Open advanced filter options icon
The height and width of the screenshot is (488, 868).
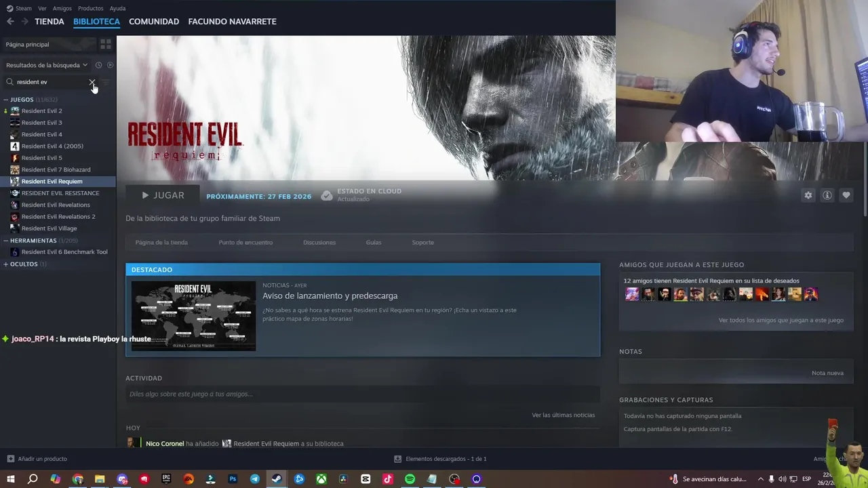coord(106,82)
